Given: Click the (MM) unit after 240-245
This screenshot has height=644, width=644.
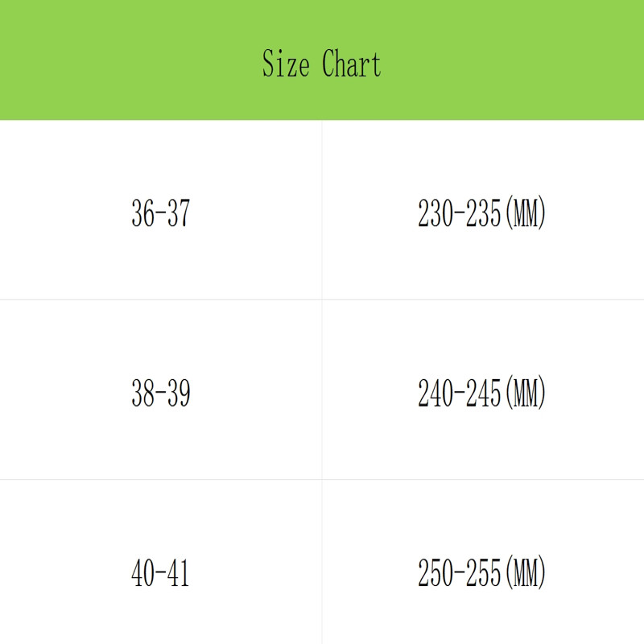Looking at the screenshot, I should (x=525, y=394).
